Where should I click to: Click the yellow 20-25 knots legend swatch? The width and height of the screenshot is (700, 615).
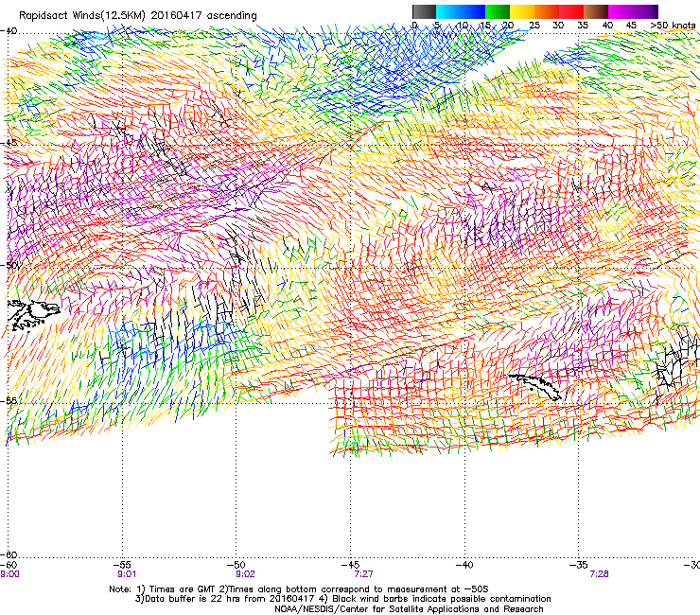[522, 11]
